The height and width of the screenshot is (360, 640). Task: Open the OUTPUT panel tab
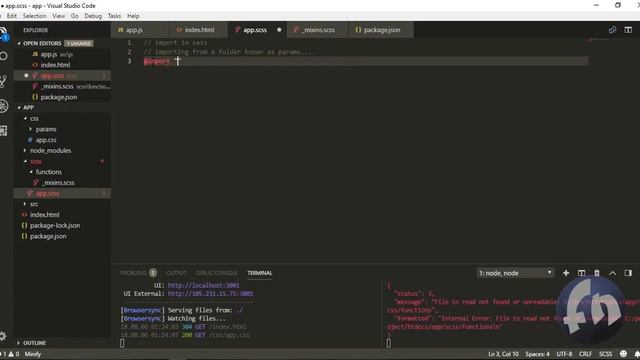pos(176,273)
